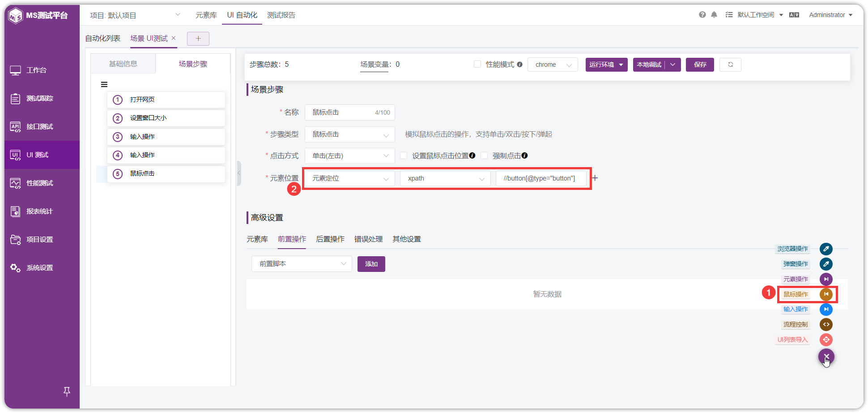Click the refresh icon button

pos(730,65)
